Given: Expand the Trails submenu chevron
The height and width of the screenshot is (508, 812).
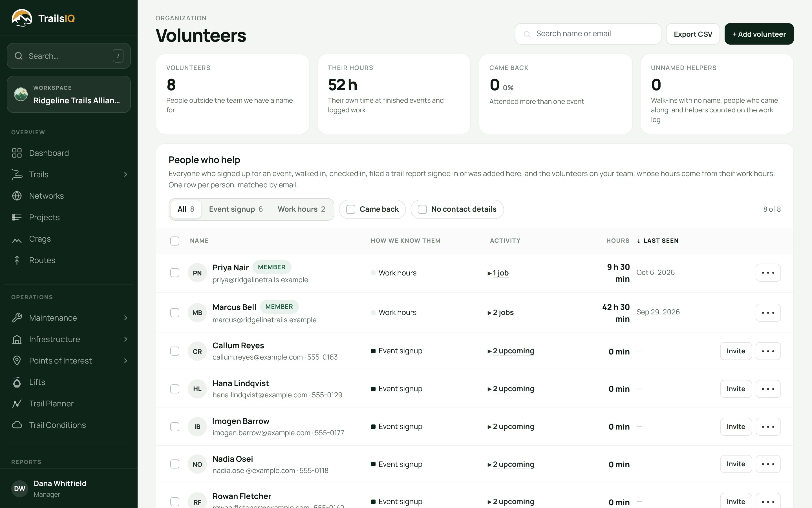Looking at the screenshot, I should point(126,174).
